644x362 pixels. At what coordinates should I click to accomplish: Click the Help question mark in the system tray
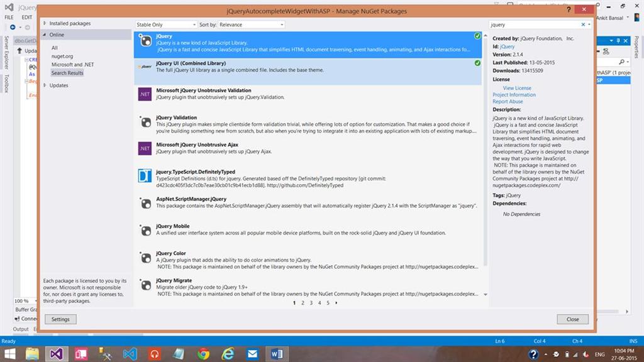[x=533, y=354]
